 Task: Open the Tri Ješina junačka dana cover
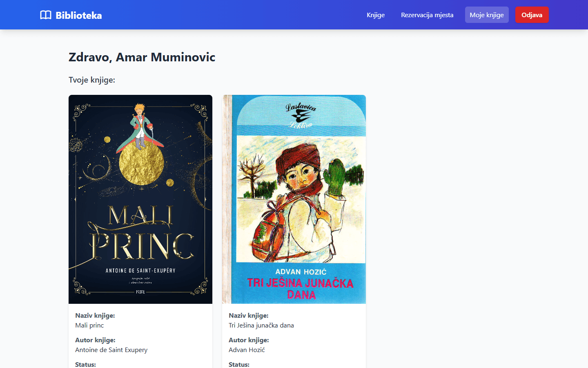tap(294, 199)
